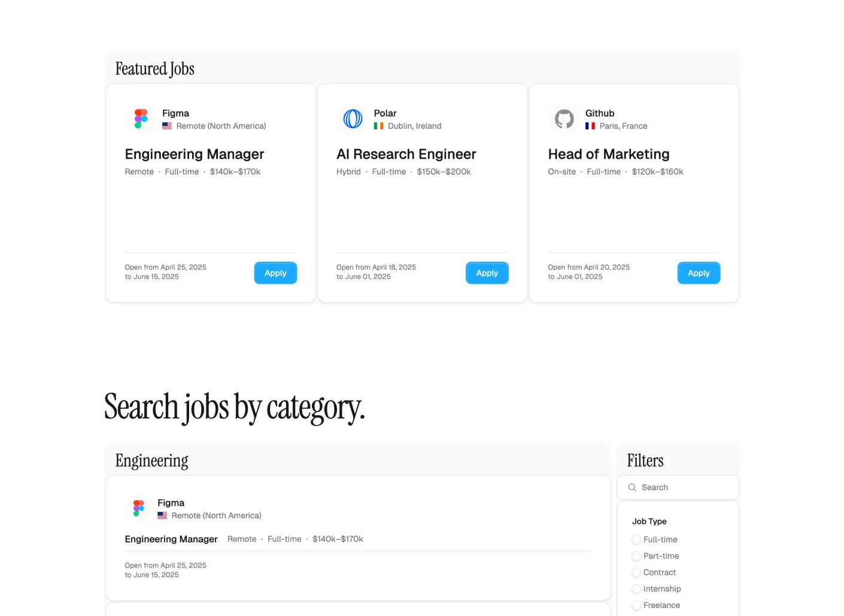
Task: Select the Freelance job type filter
Action: 636,606
